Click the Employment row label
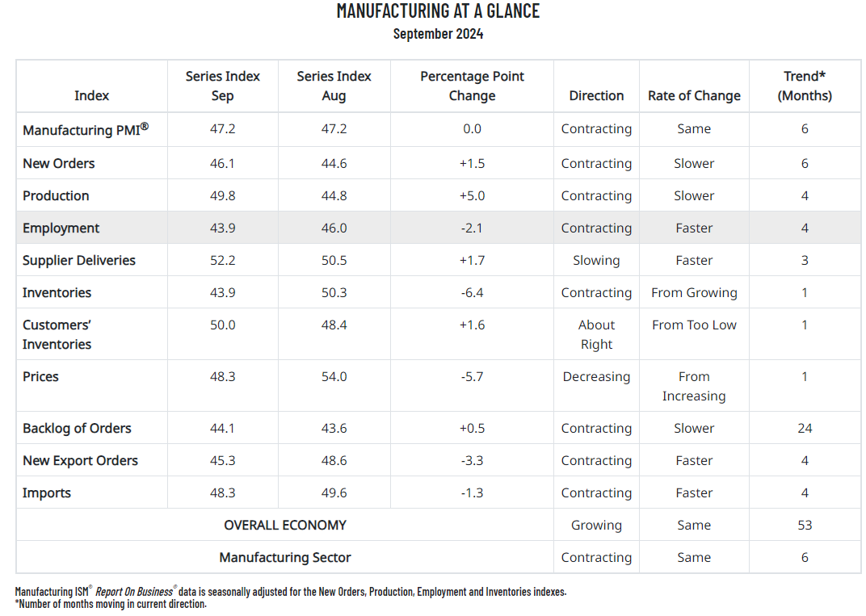This screenshot has width=866, height=616. [x=61, y=228]
